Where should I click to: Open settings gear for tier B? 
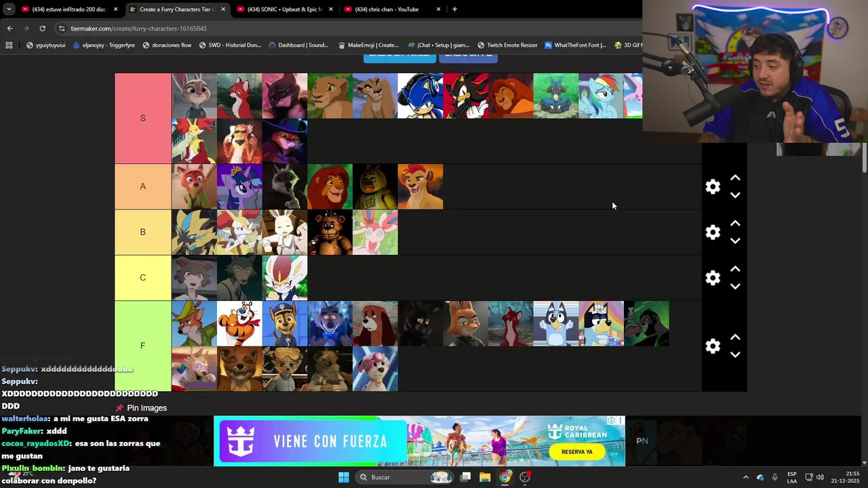point(713,232)
